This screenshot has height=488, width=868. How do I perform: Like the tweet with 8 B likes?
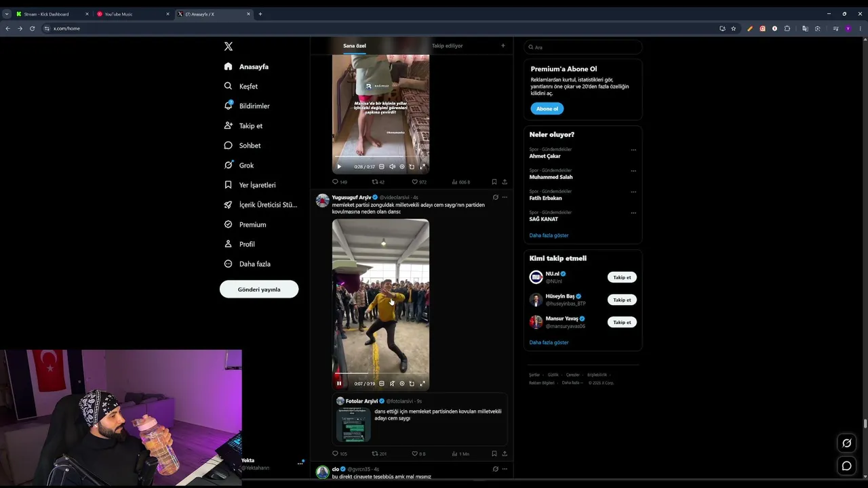pyautogui.click(x=419, y=453)
